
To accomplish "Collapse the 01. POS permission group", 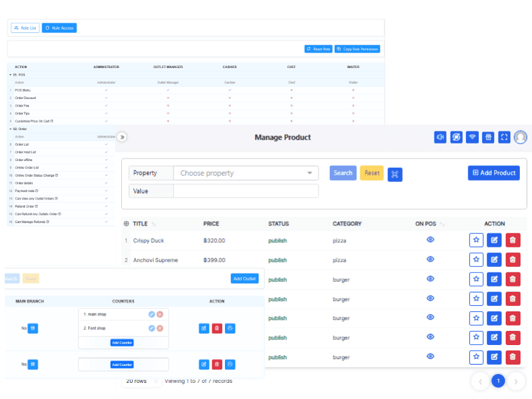I will pyautogui.click(x=11, y=74).
